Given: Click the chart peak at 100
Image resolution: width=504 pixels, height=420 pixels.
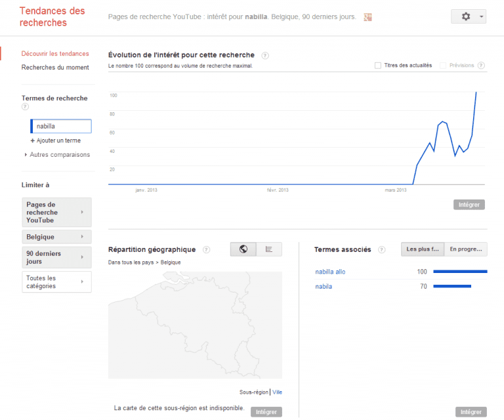Looking at the screenshot, I should pyautogui.click(x=476, y=93).
